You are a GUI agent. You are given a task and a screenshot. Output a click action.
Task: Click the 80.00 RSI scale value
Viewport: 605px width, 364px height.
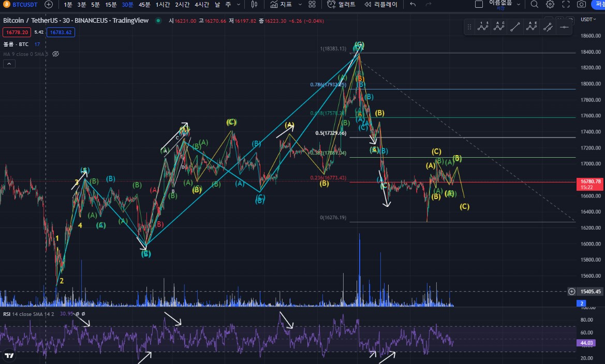(586, 320)
